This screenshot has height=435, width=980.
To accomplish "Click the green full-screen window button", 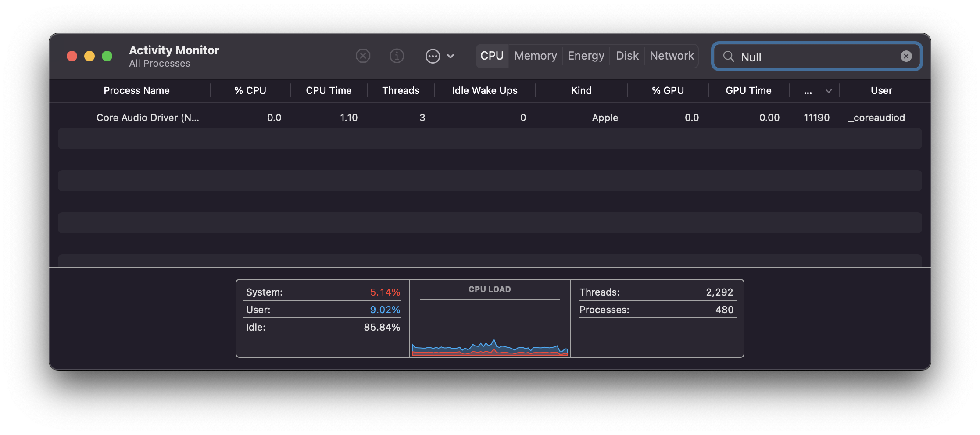I will tap(107, 56).
